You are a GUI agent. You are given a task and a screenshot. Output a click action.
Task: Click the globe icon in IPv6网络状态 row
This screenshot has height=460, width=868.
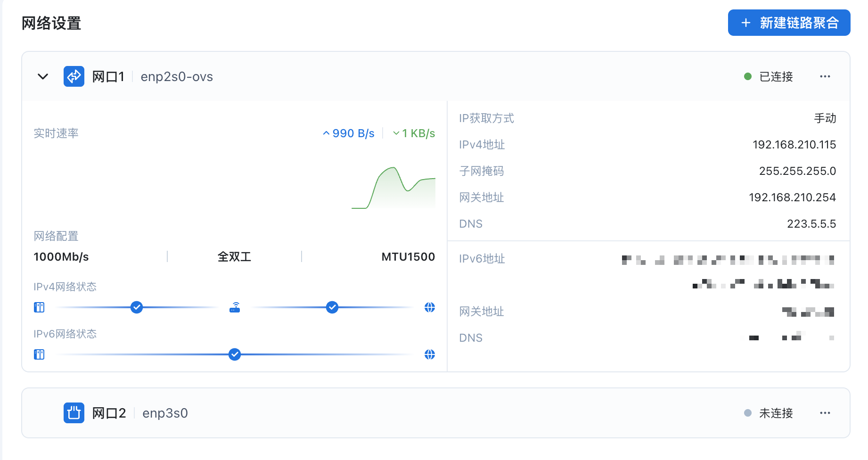430,354
